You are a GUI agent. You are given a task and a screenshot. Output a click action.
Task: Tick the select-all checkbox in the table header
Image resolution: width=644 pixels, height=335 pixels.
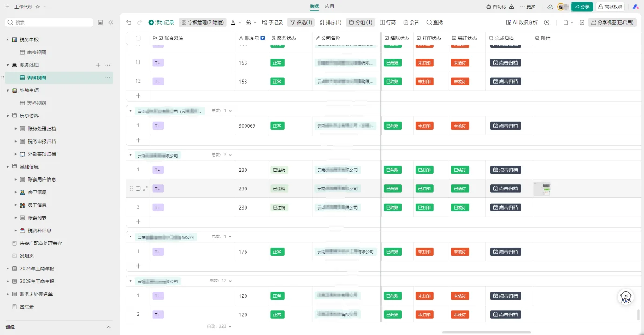click(138, 38)
